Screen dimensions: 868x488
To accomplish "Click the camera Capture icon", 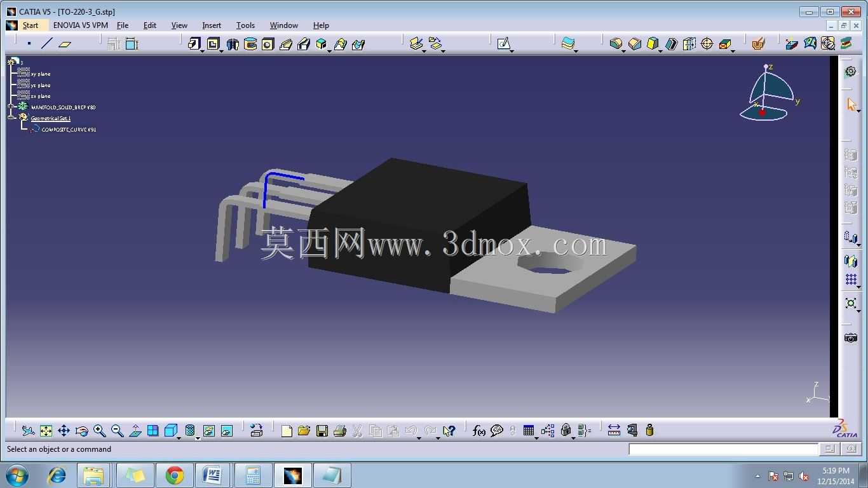I will [x=851, y=338].
